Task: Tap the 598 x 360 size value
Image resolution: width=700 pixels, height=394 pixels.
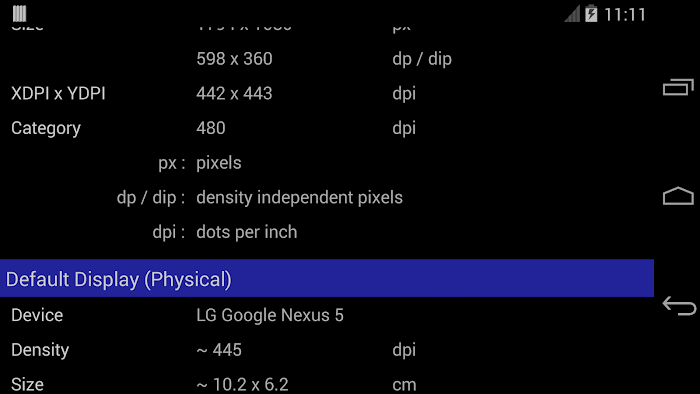Action: tap(234, 59)
